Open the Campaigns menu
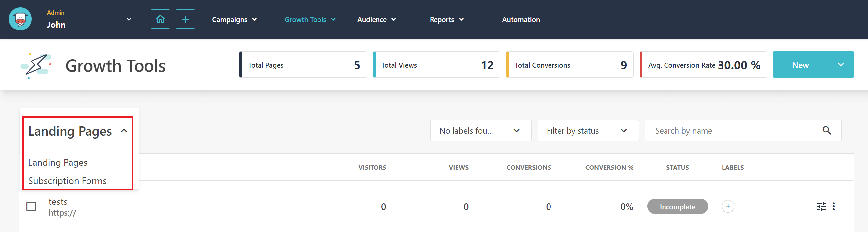 coord(234,20)
